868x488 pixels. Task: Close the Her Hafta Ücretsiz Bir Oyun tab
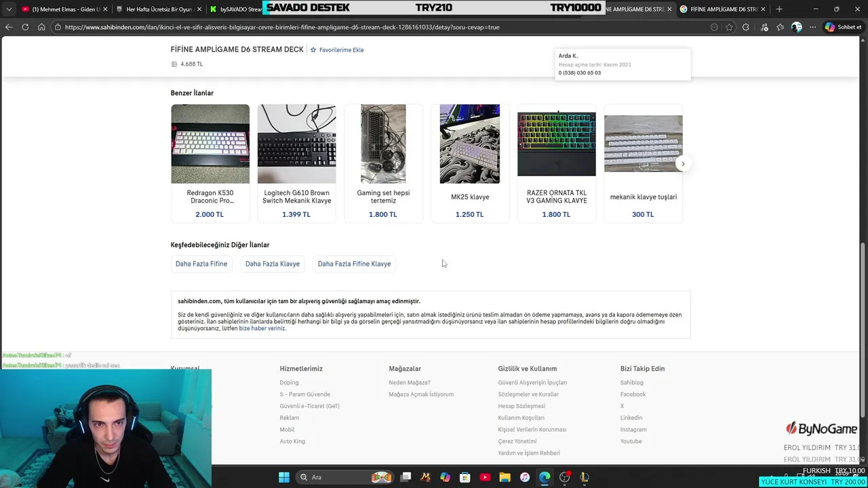pos(199,9)
